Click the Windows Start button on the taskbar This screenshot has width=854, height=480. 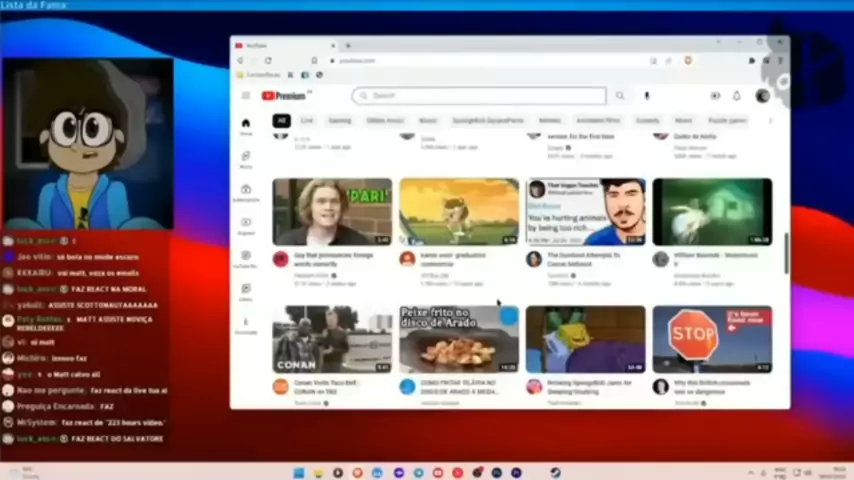298,473
